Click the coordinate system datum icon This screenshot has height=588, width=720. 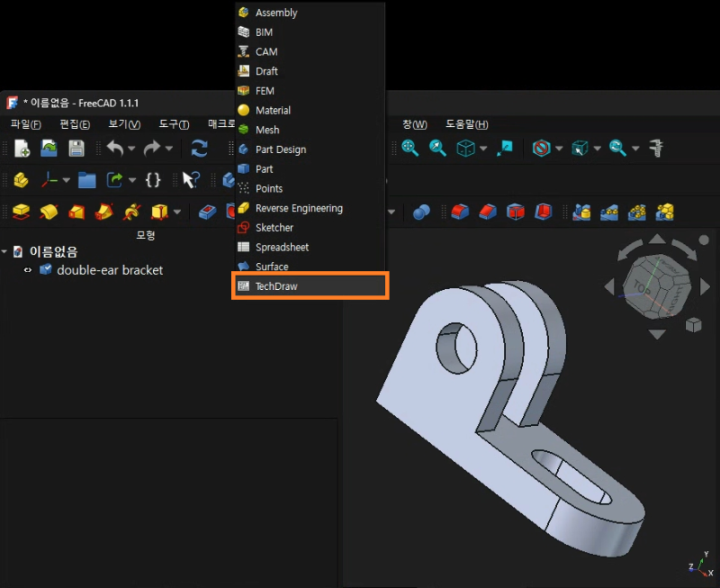(49, 180)
